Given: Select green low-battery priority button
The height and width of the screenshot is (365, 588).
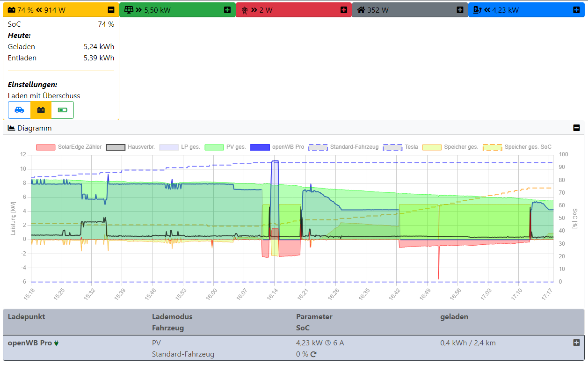Looking at the screenshot, I should [62, 110].
